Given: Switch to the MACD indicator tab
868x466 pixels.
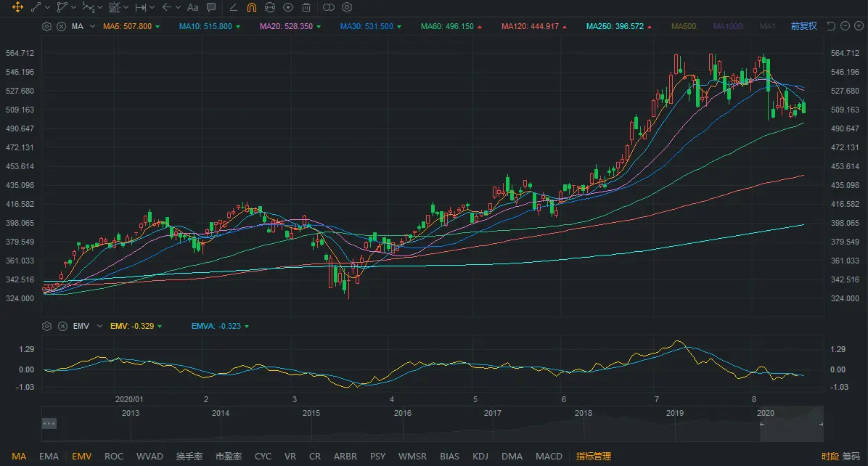Looking at the screenshot, I should point(549,457).
